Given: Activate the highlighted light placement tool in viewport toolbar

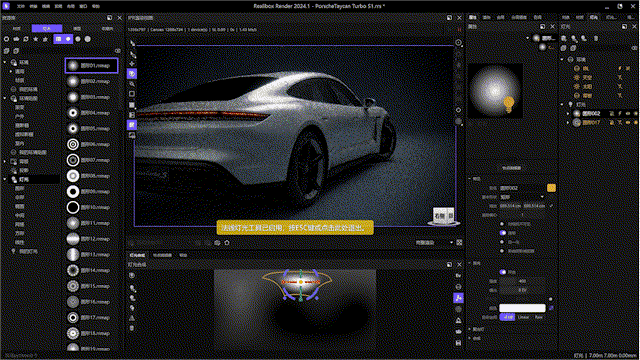Looking at the screenshot, I should 132,74.
